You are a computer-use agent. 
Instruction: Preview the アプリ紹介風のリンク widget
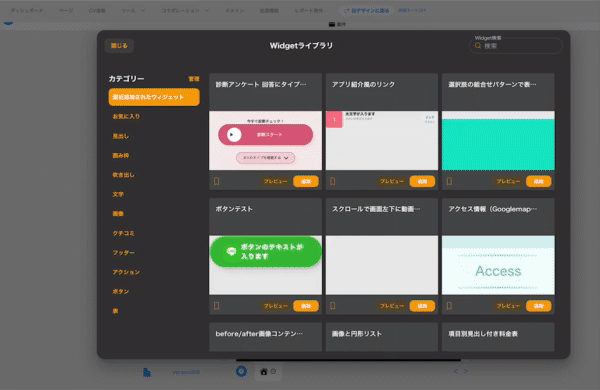click(392, 181)
